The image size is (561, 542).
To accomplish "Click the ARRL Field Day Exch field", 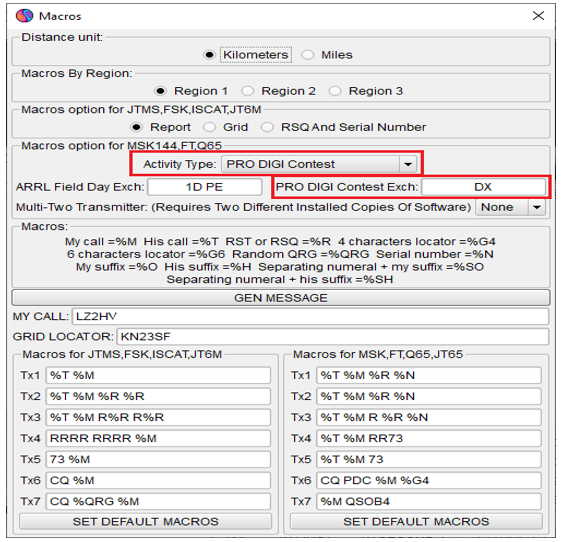I will coord(205,187).
